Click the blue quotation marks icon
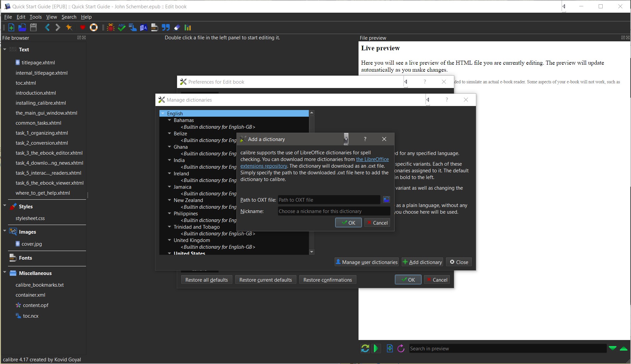The width and height of the screenshot is (631, 364). click(166, 28)
